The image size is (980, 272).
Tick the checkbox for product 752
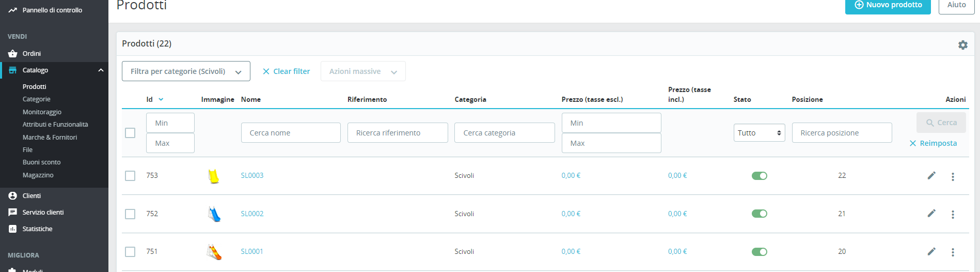130,214
